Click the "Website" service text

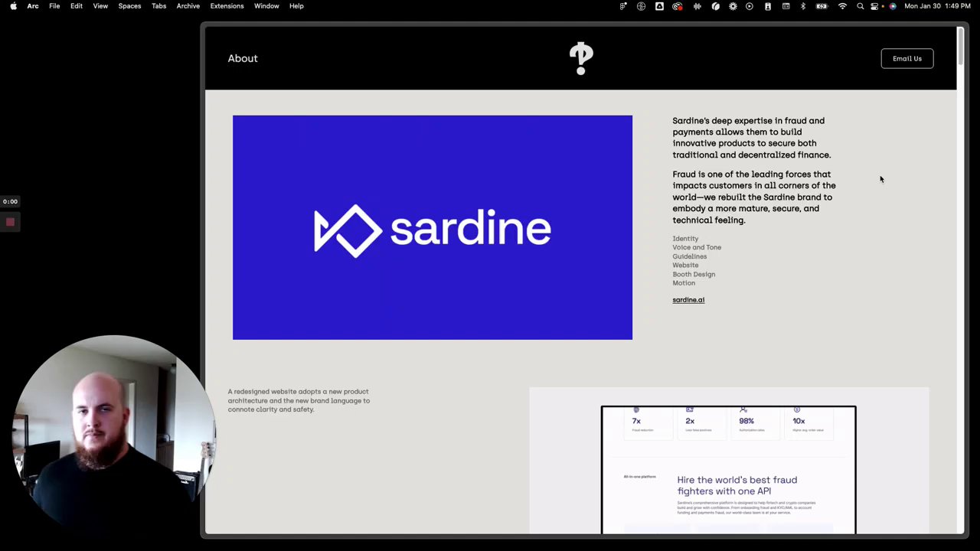click(x=685, y=266)
